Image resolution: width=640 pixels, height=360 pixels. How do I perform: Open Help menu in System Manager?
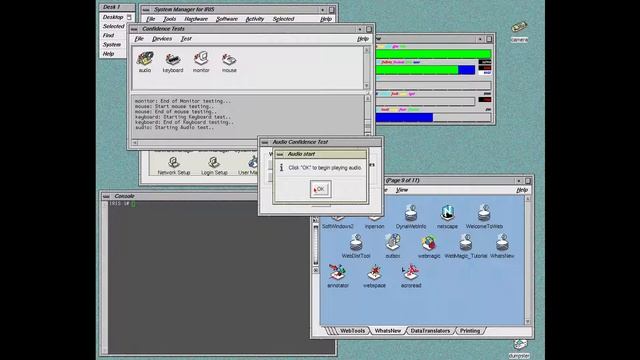[x=326, y=19]
